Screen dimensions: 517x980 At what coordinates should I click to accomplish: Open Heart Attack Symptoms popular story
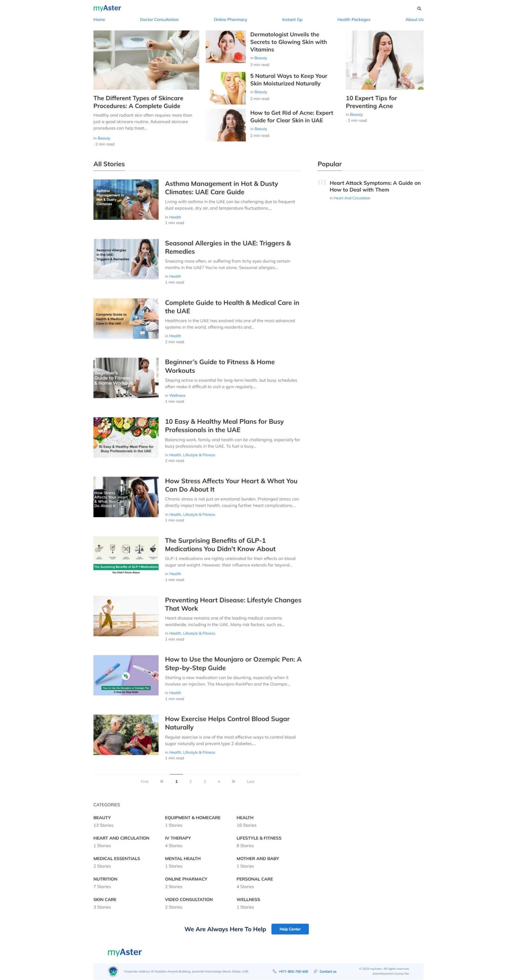(x=375, y=186)
